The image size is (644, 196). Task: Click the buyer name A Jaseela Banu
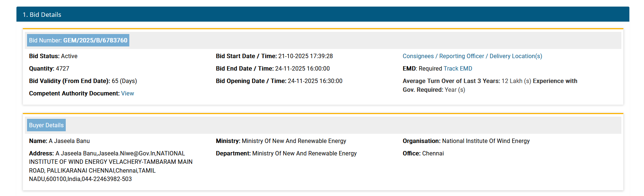[69, 141]
